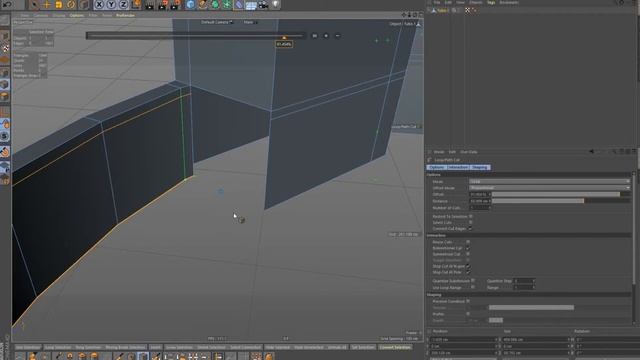640x360 pixels.
Task: Toggle Stop Cut At N-gons checkbox
Action: pos(468,266)
